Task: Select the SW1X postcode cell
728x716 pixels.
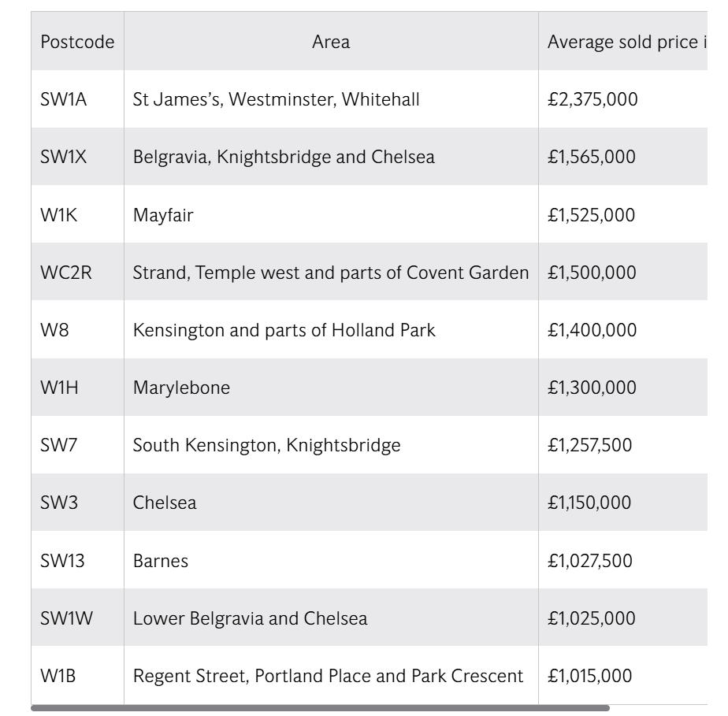Action: point(64,157)
